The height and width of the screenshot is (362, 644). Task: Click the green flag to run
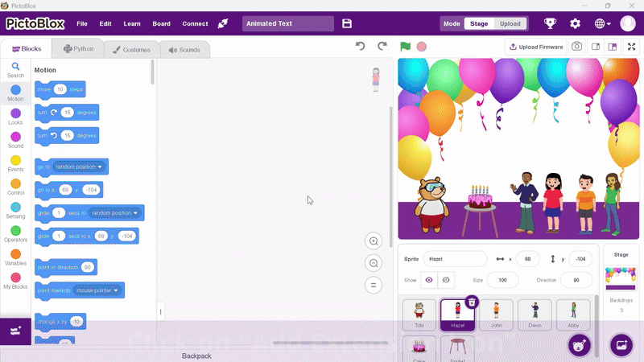(x=406, y=47)
